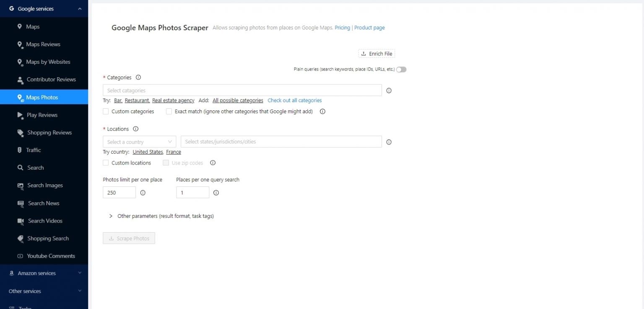Open Maps Reviews in the sidebar
The width and height of the screenshot is (644, 309).
click(x=43, y=44)
